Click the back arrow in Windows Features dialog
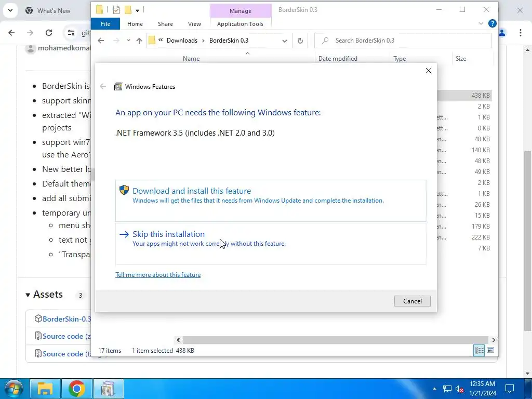 click(103, 87)
